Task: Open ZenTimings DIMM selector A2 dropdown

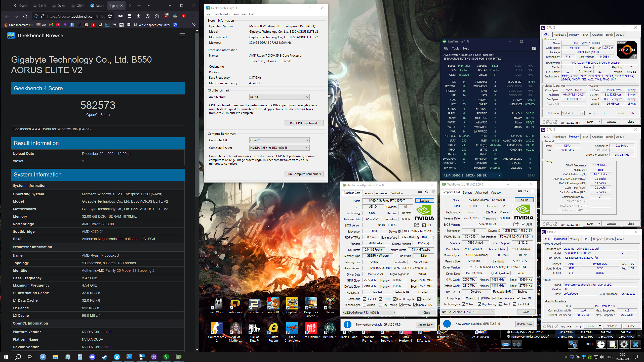Action: coord(472,175)
